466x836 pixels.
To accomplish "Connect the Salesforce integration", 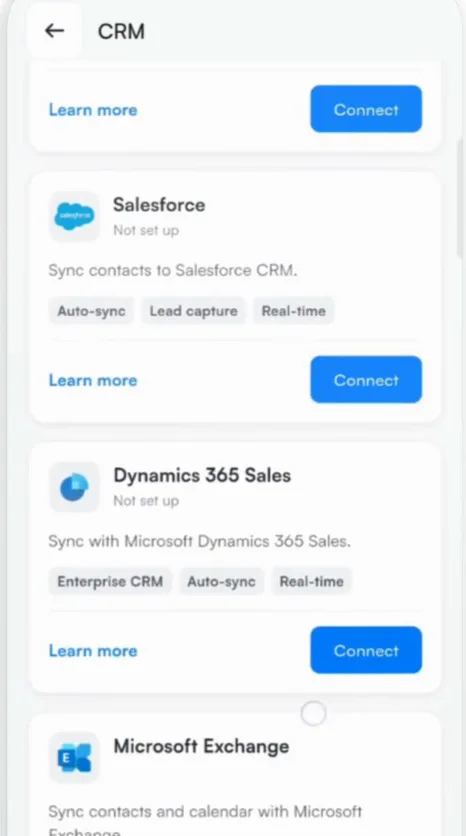I will pos(366,380).
